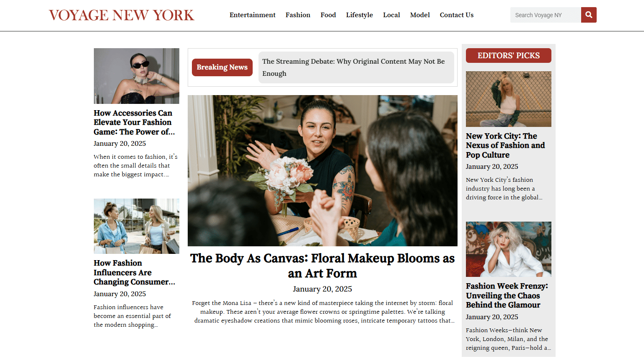Open the Streaming Debate breaking headline
Screen dimensions: 644x359
[x=354, y=67]
